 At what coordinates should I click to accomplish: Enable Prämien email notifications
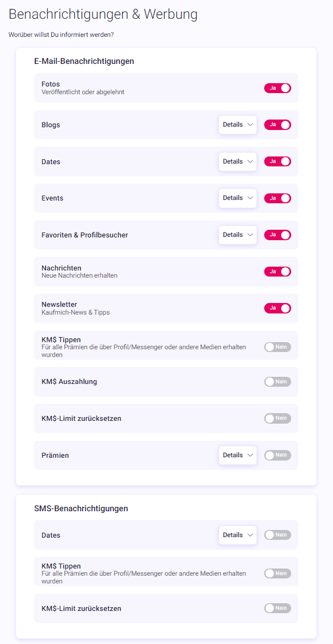coord(277,455)
